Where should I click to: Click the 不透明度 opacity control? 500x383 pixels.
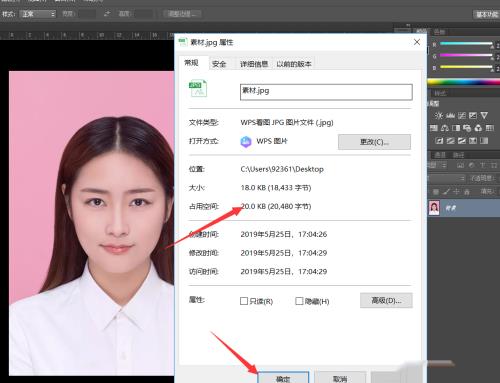point(484,178)
